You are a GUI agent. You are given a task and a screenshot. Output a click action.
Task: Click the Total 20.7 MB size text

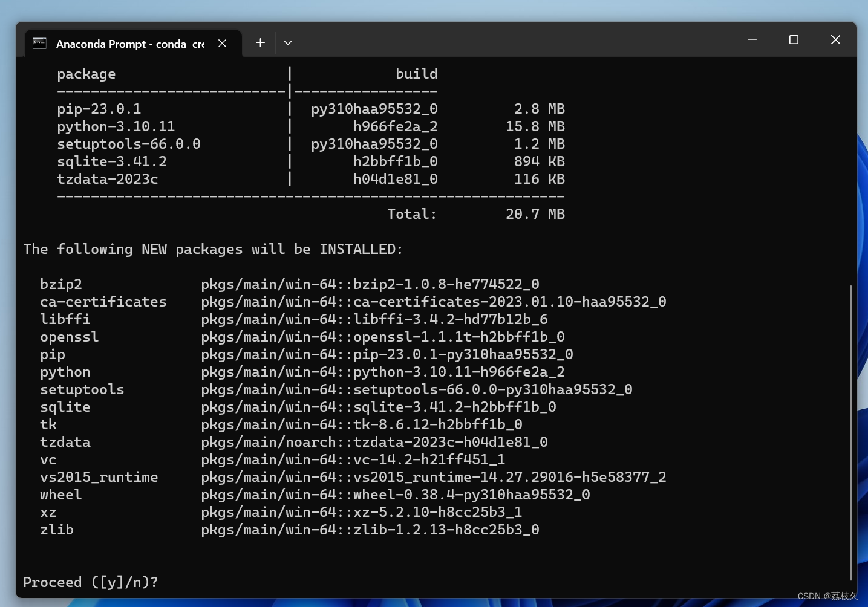click(x=535, y=214)
